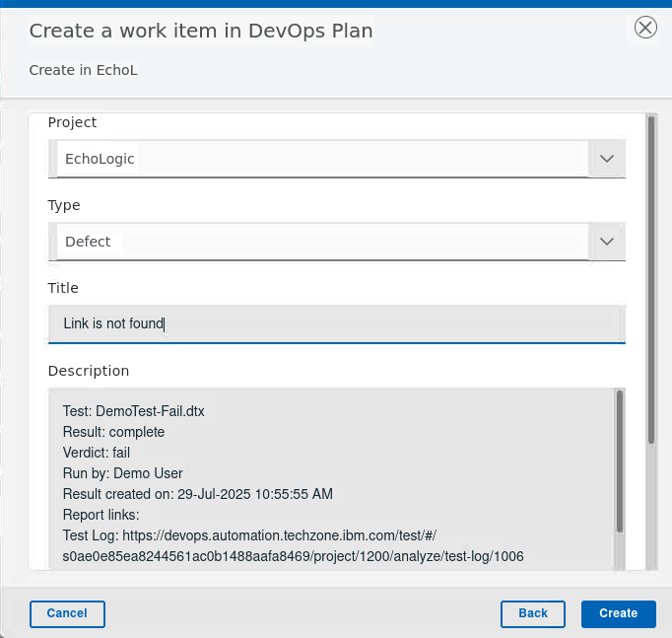
Task: Open the Type dropdown chevron
Action: pyautogui.click(x=607, y=242)
